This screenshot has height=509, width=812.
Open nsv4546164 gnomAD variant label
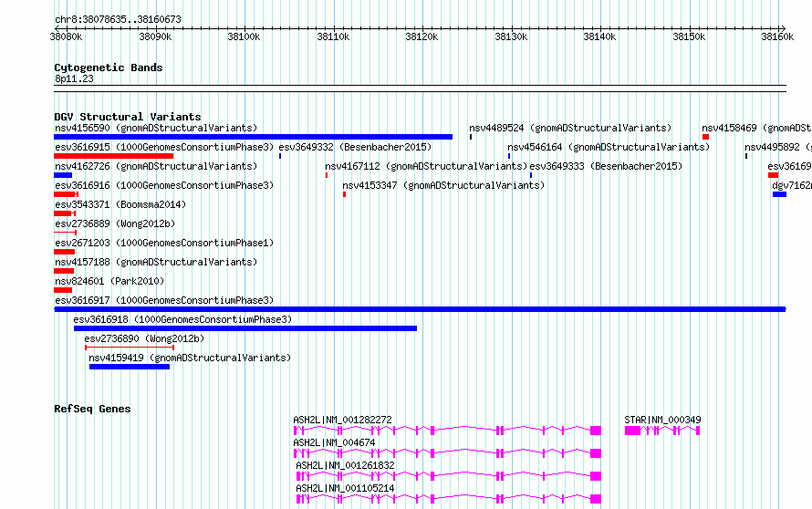tap(609, 147)
